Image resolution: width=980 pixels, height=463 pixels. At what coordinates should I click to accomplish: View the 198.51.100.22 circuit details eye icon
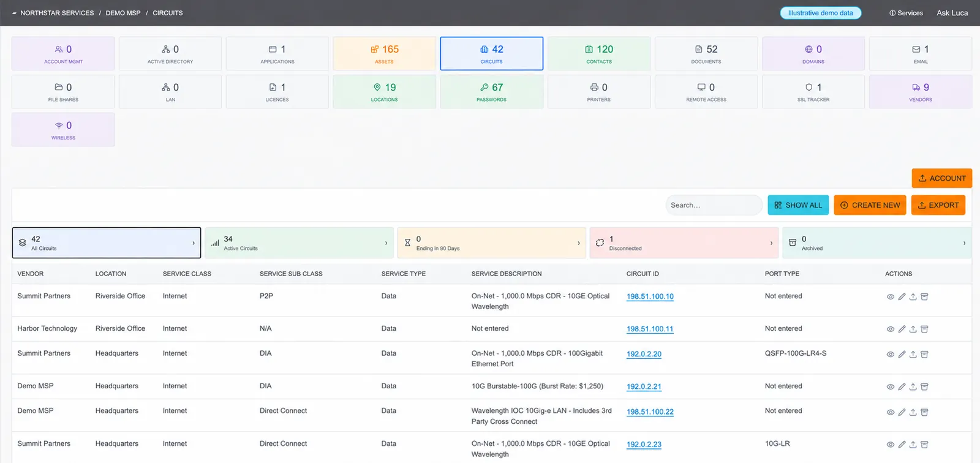890,412
